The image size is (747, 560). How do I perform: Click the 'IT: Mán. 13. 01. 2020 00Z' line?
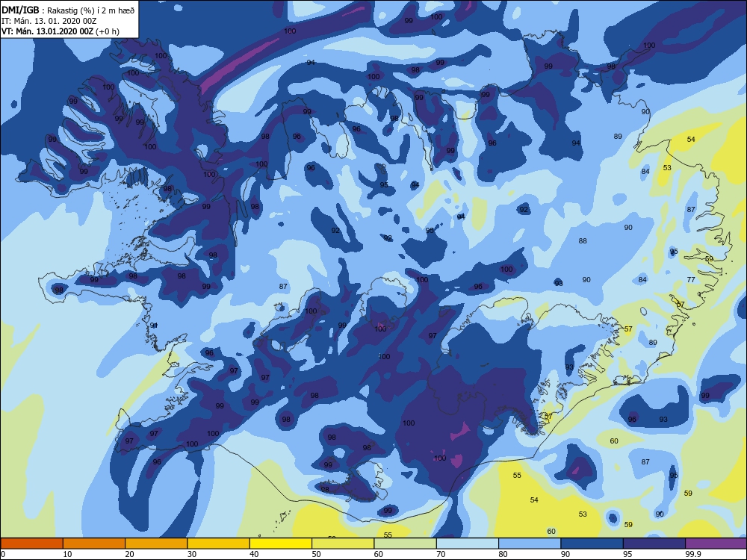click(49, 21)
